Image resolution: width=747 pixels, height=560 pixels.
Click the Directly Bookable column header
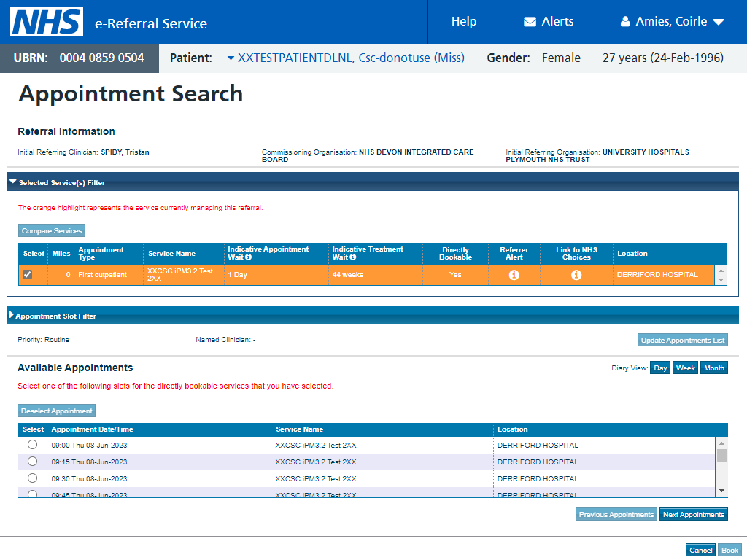[x=455, y=253]
